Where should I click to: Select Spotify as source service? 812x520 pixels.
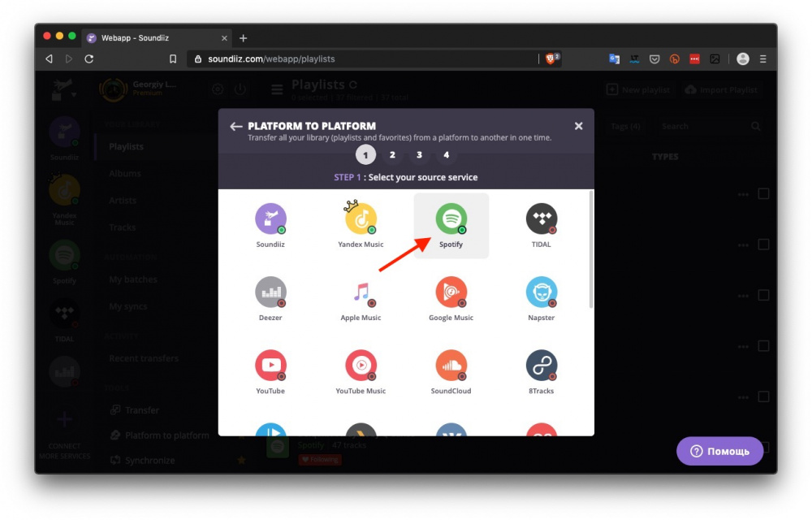pyautogui.click(x=451, y=225)
